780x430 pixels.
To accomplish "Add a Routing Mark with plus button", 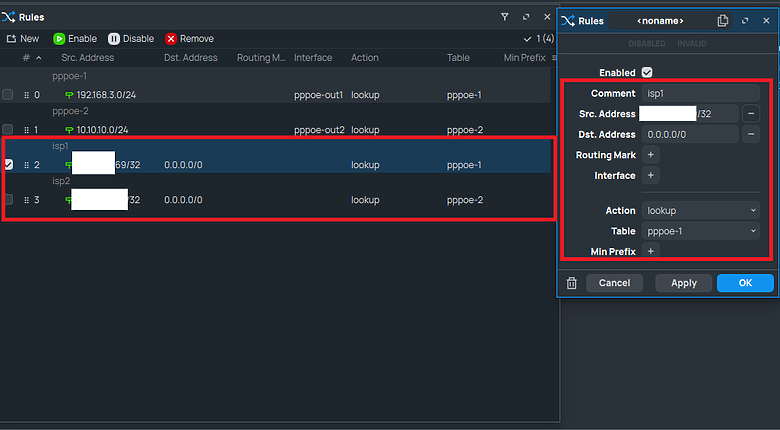I will click(x=650, y=155).
